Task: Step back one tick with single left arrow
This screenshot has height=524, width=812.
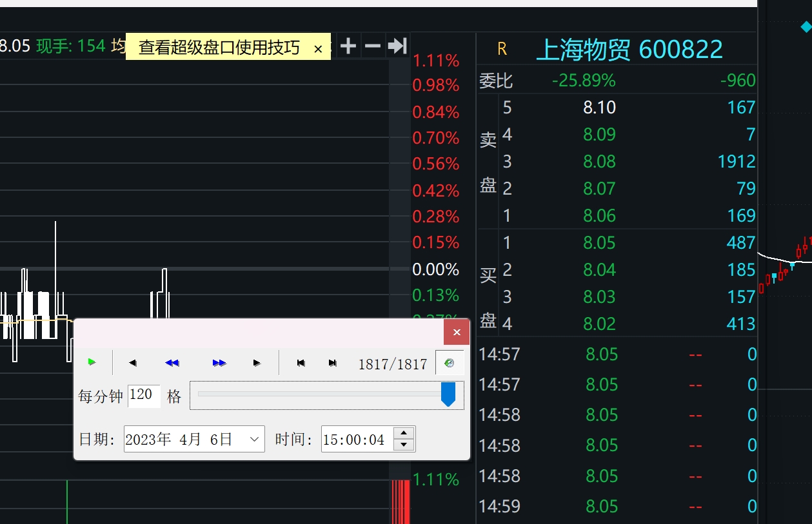Action: pos(133,363)
